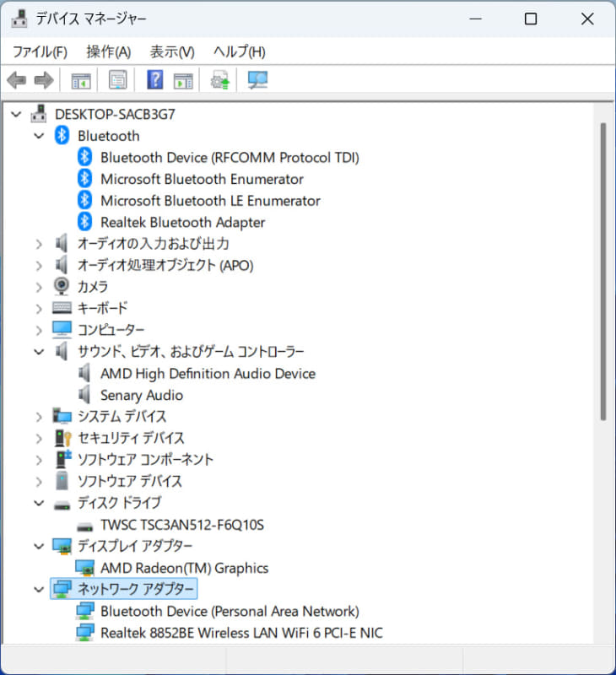
Task: Select AMD High Definition Audio Device
Action: [208, 374]
